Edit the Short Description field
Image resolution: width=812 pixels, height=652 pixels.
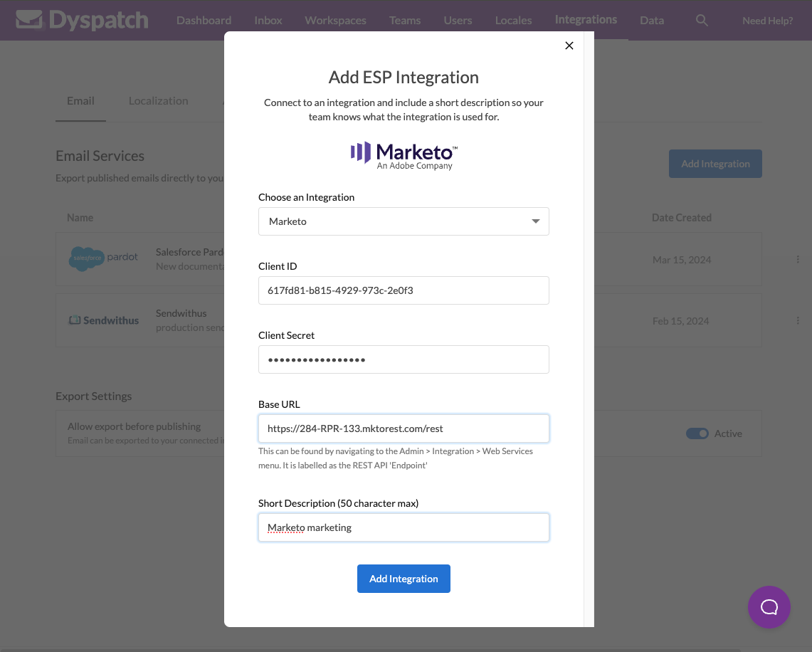404,527
